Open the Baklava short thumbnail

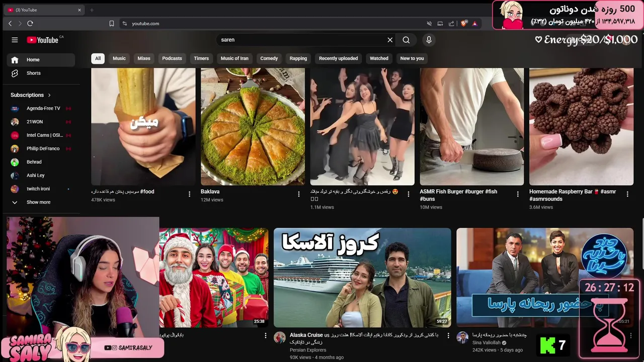coord(253,127)
